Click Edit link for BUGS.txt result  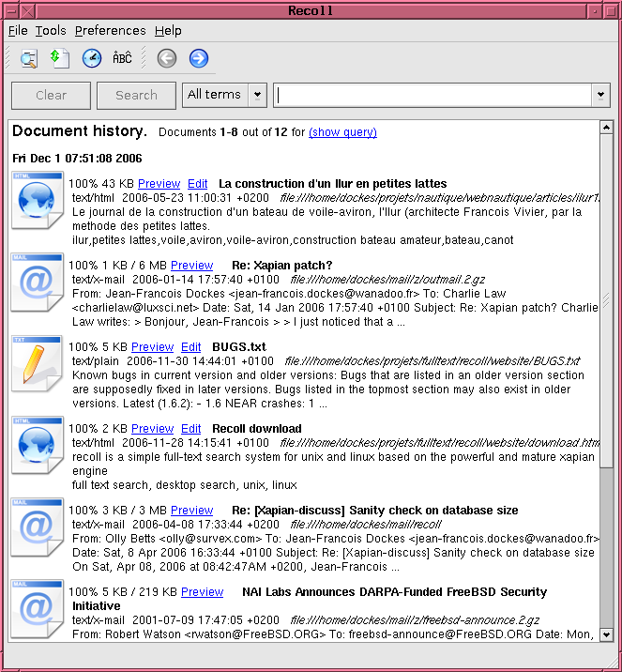click(190, 347)
